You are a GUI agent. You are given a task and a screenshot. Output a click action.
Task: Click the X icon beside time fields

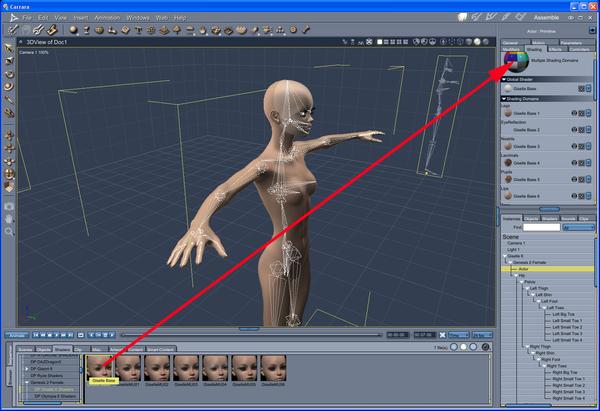coord(442,335)
